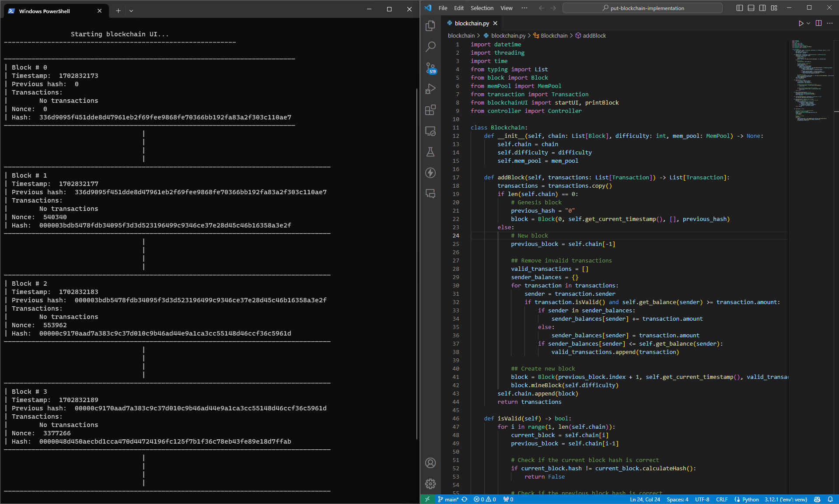Toggle the bottom panel visibility
This screenshot has height=504, width=839.
[751, 8]
